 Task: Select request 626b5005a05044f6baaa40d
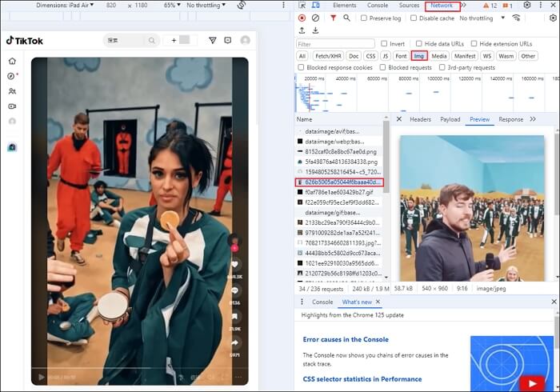[x=339, y=182]
